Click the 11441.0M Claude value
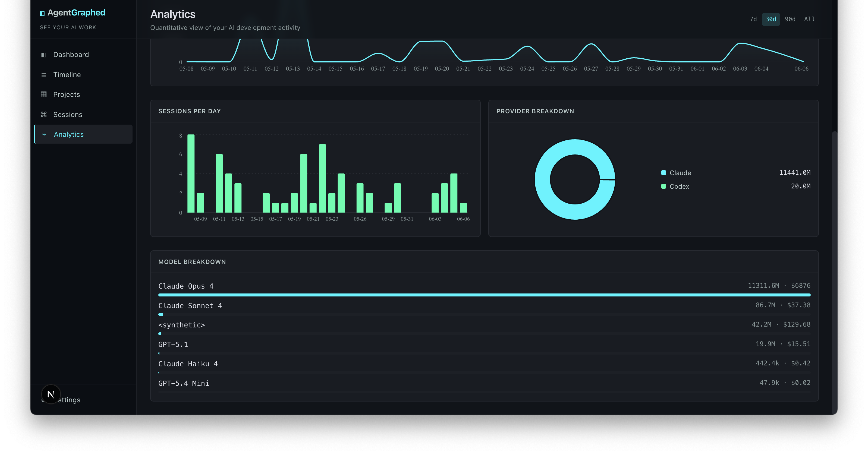The image size is (868, 455). (x=795, y=172)
